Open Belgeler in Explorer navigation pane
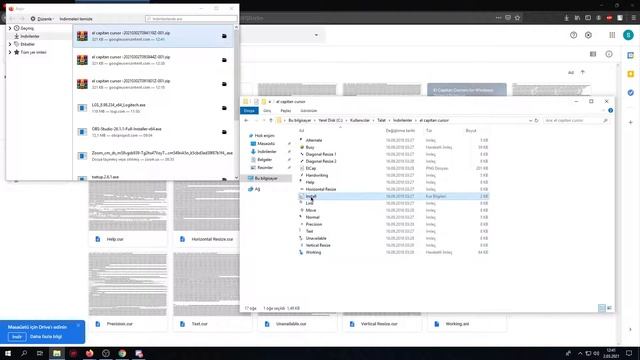 pyautogui.click(x=264, y=160)
